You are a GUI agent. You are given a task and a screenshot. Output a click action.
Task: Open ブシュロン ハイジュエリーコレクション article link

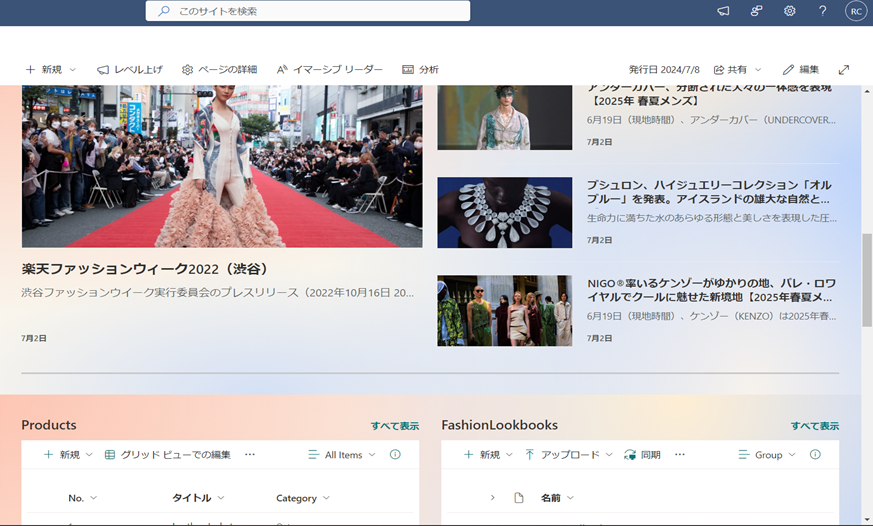point(709,191)
